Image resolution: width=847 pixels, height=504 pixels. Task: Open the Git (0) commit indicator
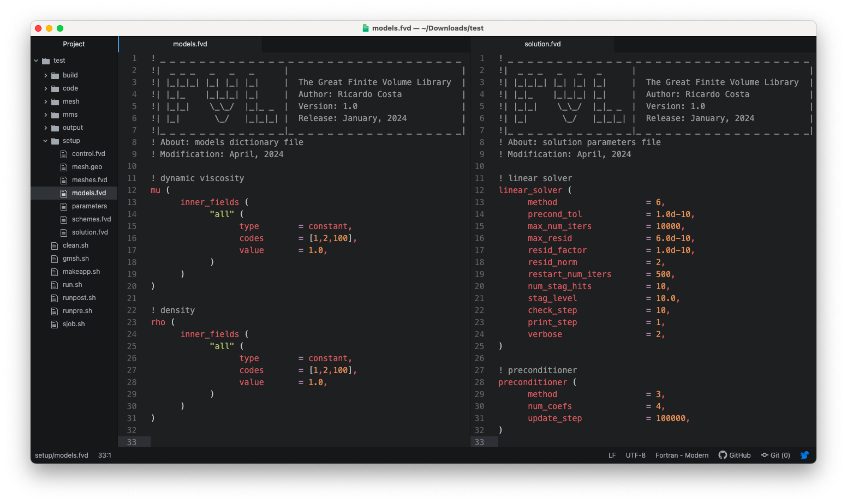(x=776, y=455)
